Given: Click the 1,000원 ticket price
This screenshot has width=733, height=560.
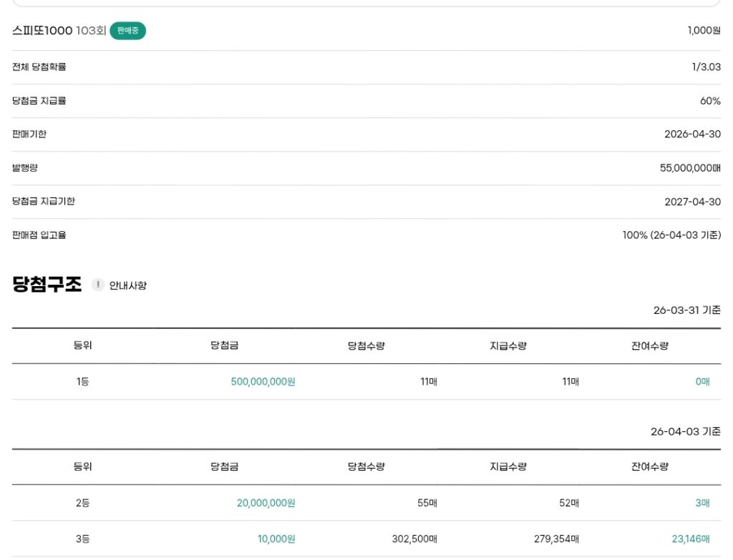Looking at the screenshot, I should pyautogui.click(x=704, y=31).
